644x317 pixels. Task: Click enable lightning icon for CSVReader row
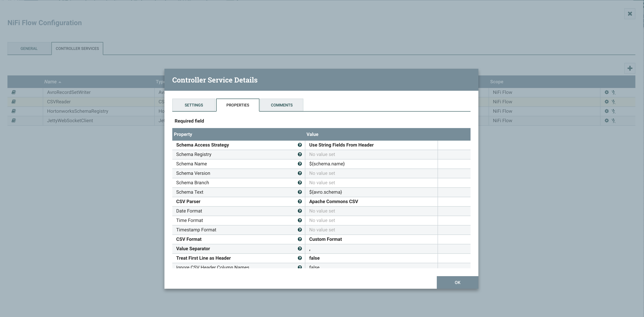614,102
